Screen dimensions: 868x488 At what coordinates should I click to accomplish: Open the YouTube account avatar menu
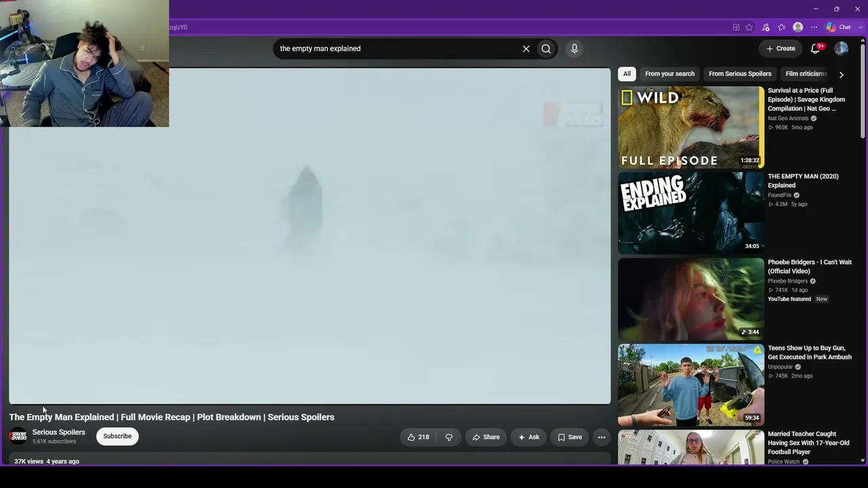(x=841, y=49)
